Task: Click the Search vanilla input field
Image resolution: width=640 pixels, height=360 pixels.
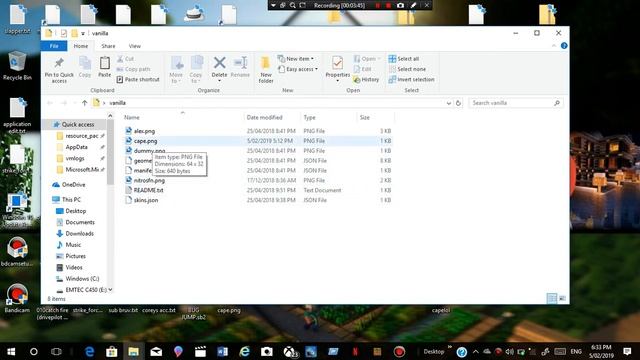Action: (516, 103)
